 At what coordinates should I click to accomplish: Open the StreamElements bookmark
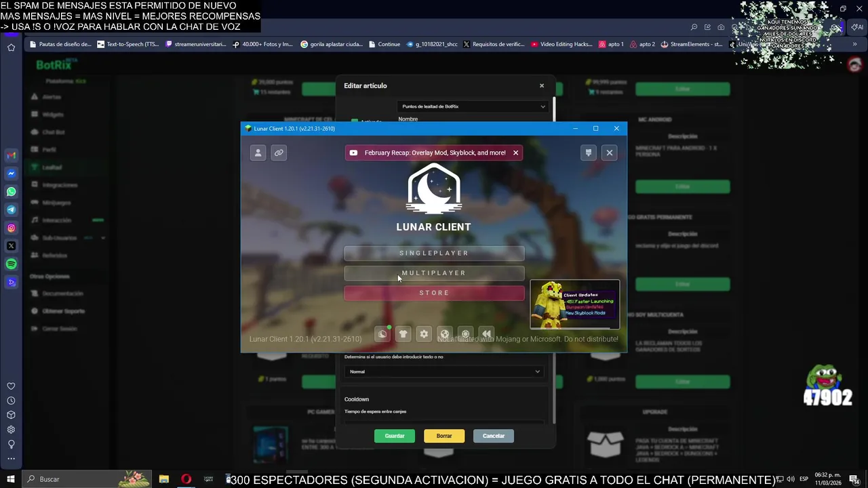(x=692, y=44)
